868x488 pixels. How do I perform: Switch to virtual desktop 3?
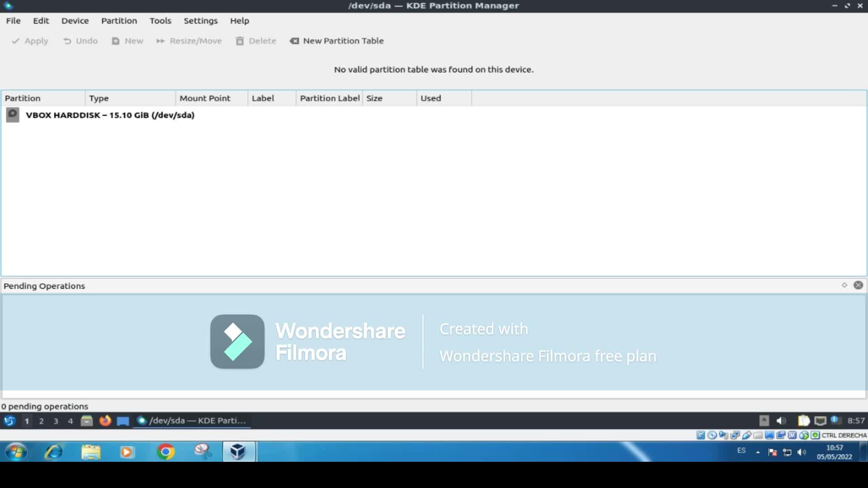[56, 421]
